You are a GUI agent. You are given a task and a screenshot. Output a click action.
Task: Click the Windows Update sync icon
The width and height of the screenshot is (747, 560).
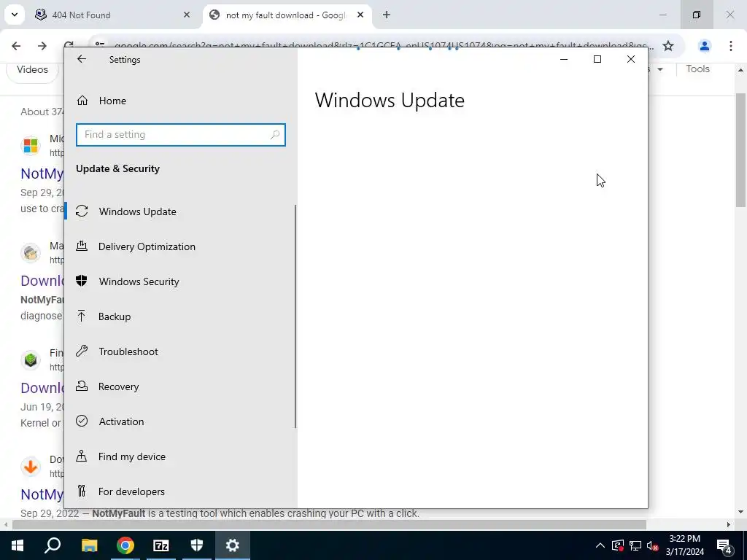82,211
